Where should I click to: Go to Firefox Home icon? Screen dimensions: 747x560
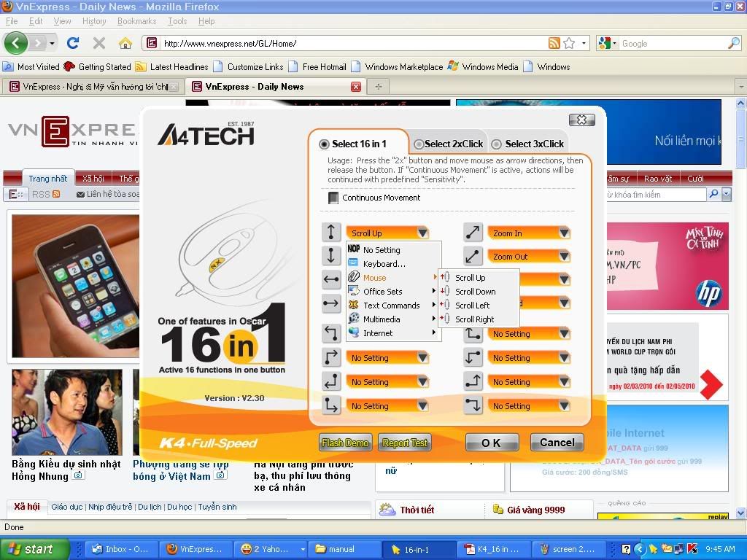pyautogui.click(x=125, y=43)
